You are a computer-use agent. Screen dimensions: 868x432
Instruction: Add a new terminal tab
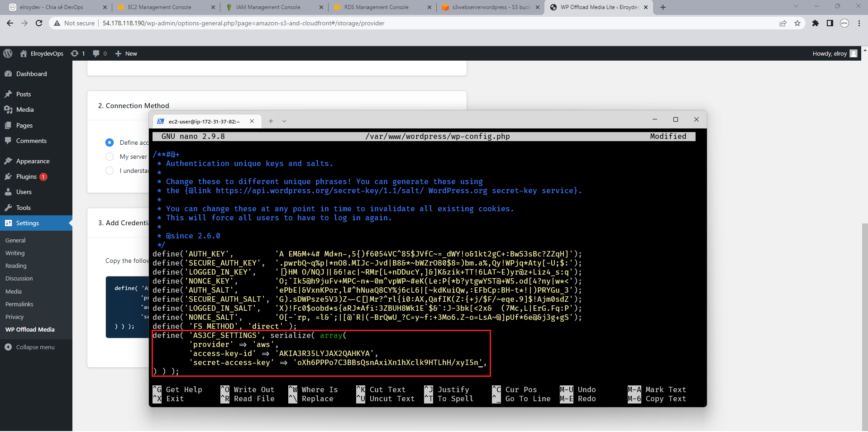coord(271,121)
